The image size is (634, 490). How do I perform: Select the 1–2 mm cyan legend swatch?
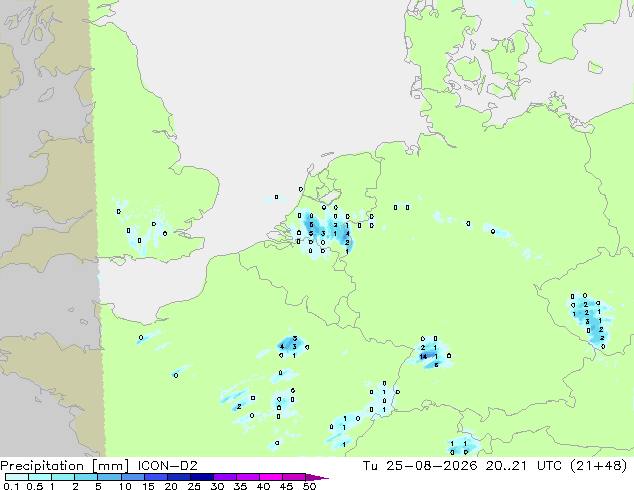point(63,477)
